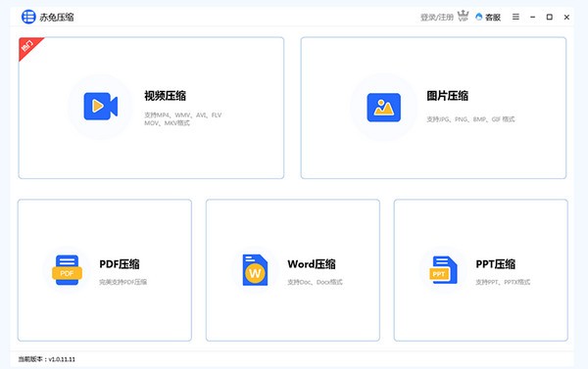Click the red 热门 hot corner badge

pos(28,47)
